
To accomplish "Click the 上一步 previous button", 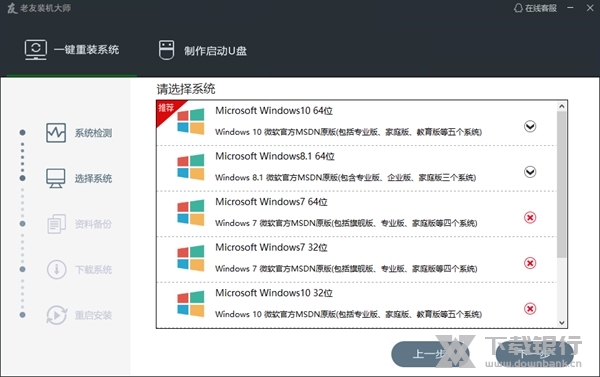I will point(430,354).
